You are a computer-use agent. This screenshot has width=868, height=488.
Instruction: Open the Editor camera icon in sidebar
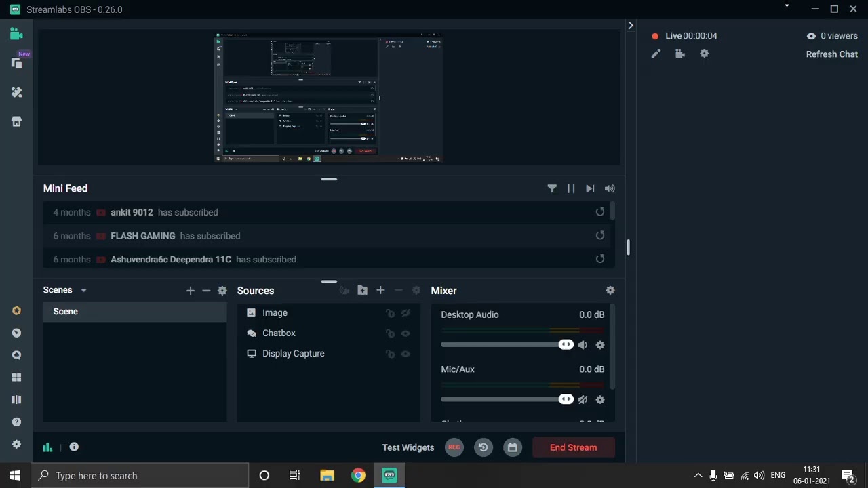pyautogui.click(x=16, y=33)
